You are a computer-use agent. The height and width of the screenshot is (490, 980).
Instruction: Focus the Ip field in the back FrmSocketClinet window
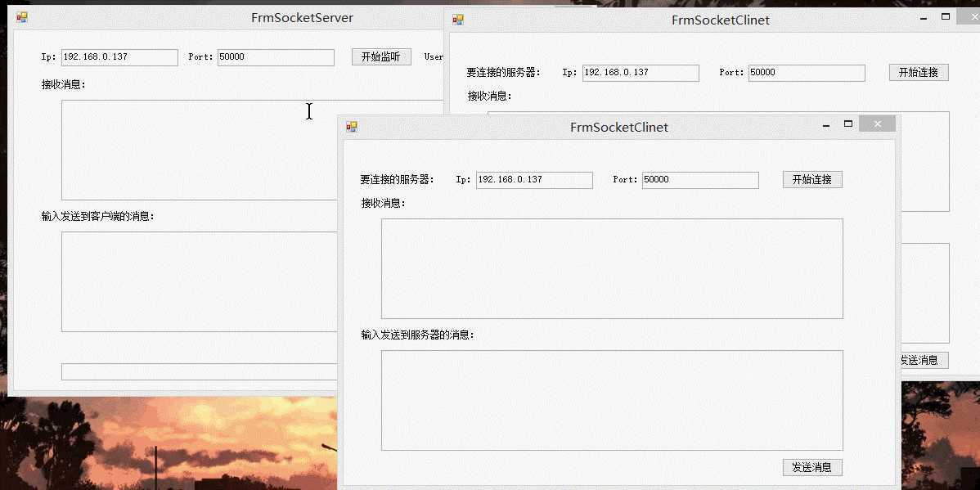click(641, 73)
